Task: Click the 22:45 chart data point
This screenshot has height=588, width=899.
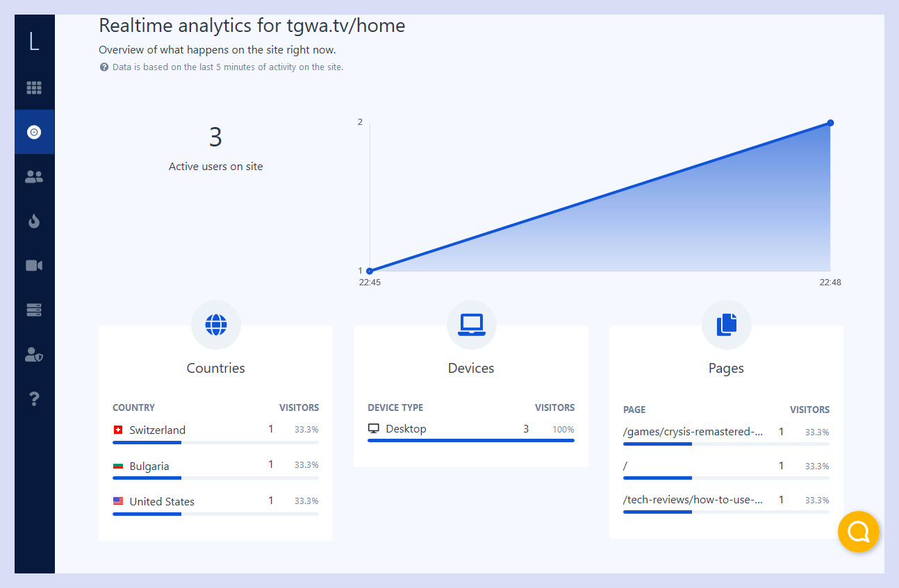Action: (370, 271)
